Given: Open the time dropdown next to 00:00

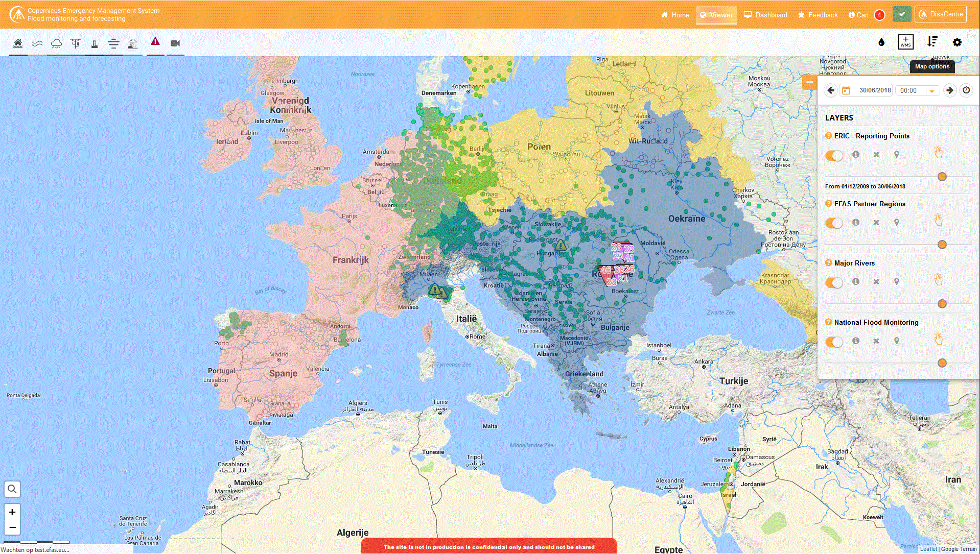Looking at the screenshot, I should (x=932, y=90).
